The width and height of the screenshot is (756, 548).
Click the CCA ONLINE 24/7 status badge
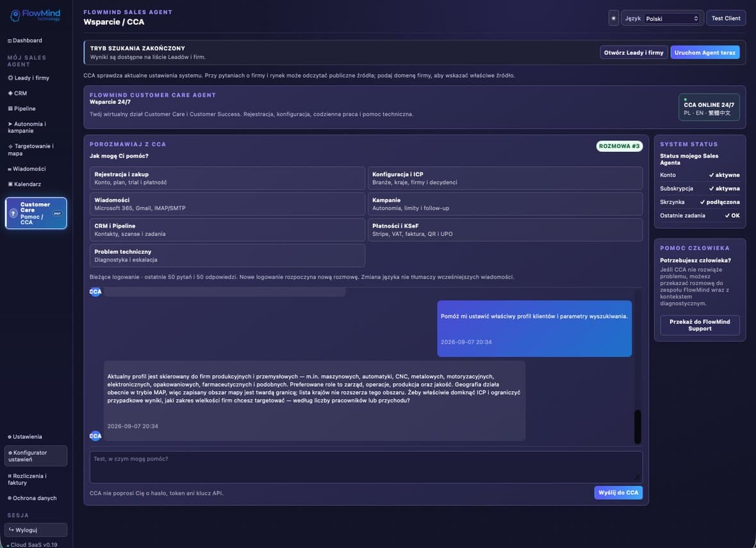tap(709, 107)
